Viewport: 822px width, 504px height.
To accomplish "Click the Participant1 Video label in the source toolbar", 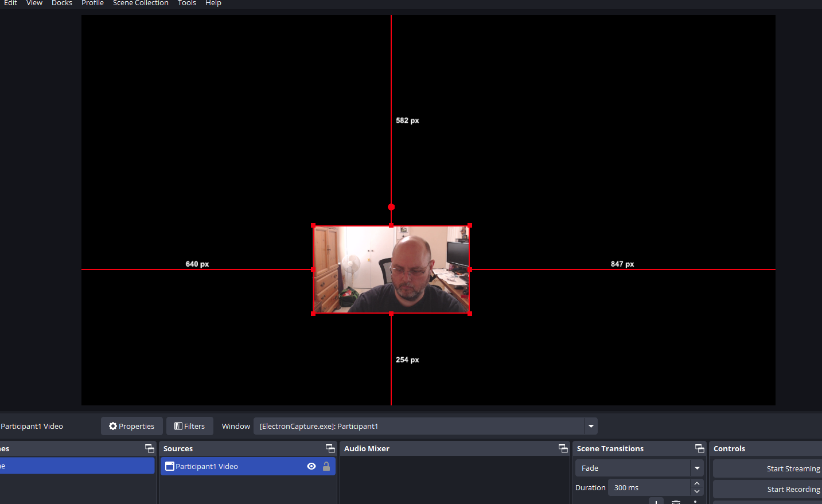I will pyautogui.click(x=32, y=426).
